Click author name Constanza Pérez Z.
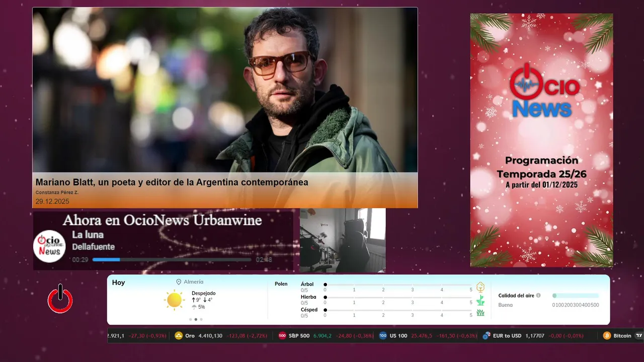This screenshot has width=644, height=362. click(57, 193)
